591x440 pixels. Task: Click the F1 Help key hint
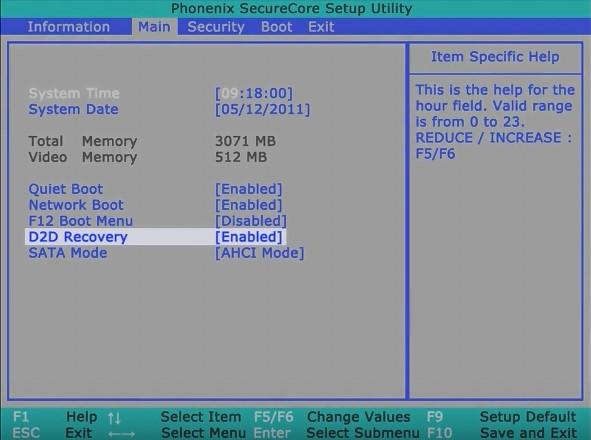click(x=55, y=417)
